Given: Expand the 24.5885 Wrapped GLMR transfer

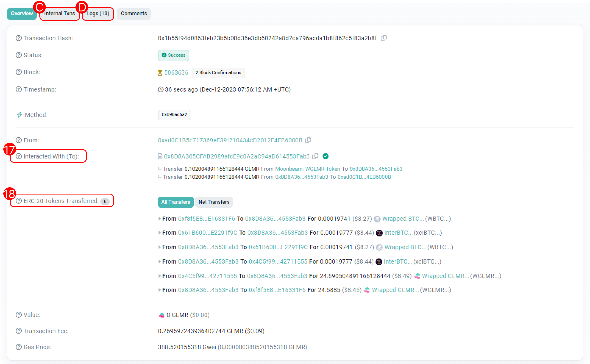Looking at the screenshot, I should 159,290.
